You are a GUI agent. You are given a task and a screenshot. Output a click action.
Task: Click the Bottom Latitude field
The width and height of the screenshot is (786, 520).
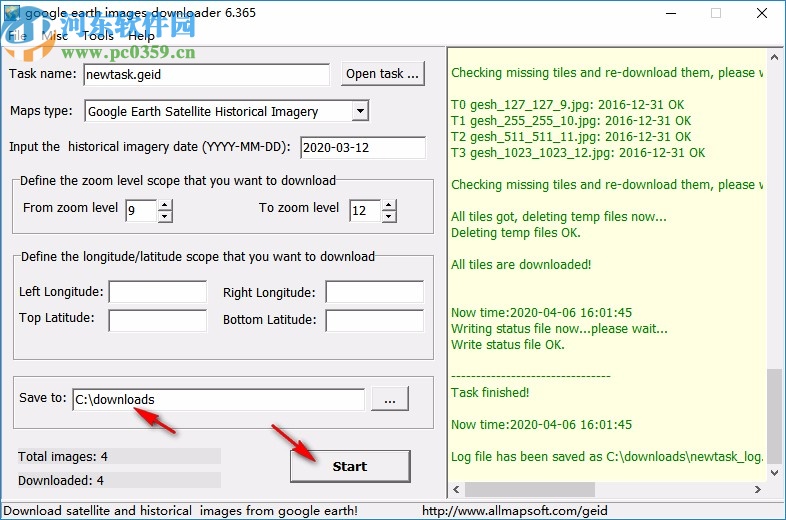tap(375, 320)
